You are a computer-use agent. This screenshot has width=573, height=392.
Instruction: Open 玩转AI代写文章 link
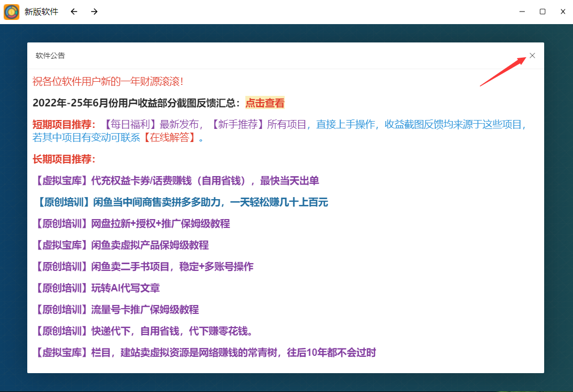pyautogui.click(x=96, y=288)
